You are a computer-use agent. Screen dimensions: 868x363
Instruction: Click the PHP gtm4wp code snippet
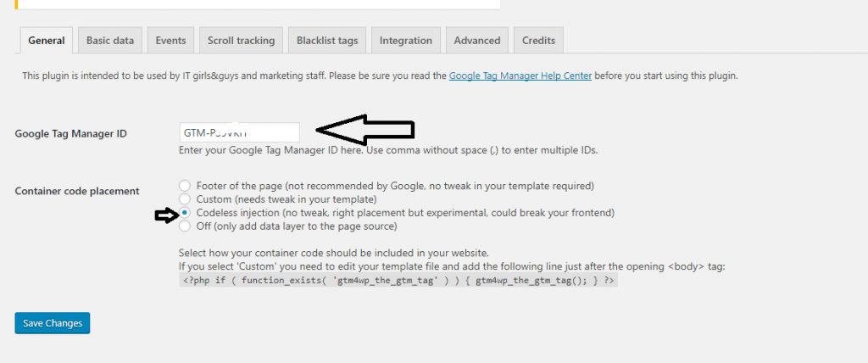(398, 281)
